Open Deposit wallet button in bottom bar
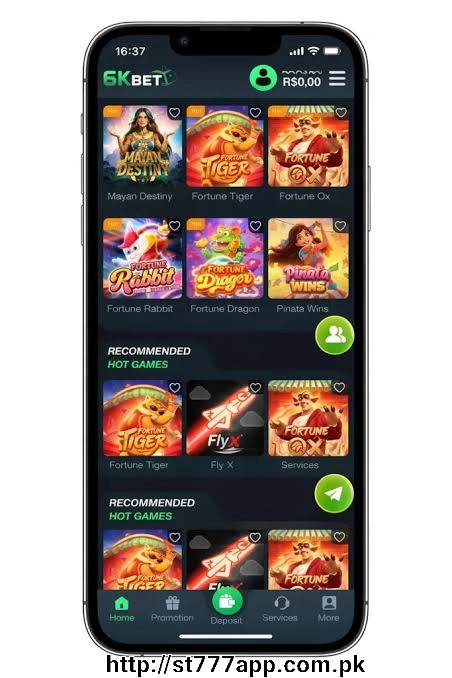Image resolution: width=452 pixels, height=678 pixels. point(227,601)
